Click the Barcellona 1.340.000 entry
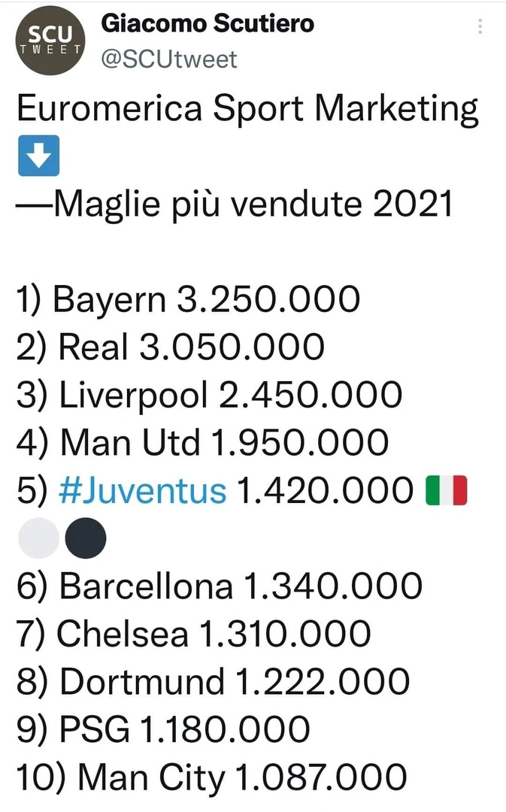The width and height of the screenshot is (506, 812). tap(219, 586)
